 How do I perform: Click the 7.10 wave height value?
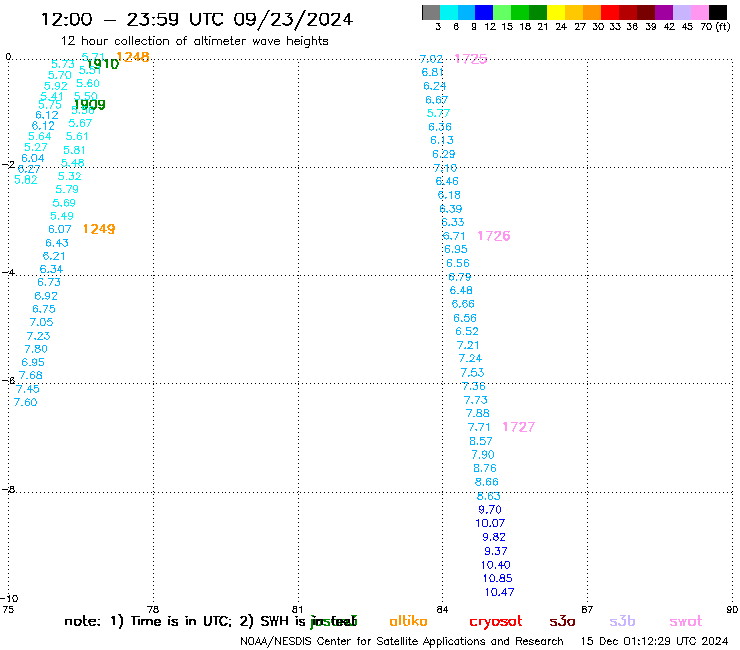click(x=445, y=168)
